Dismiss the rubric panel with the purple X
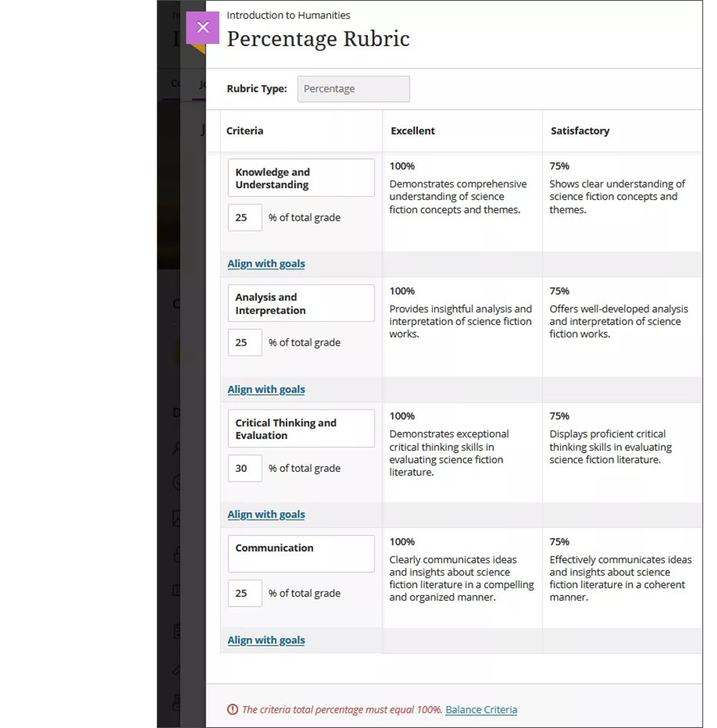Screen dimensions: 717x728 click(203, 28)
